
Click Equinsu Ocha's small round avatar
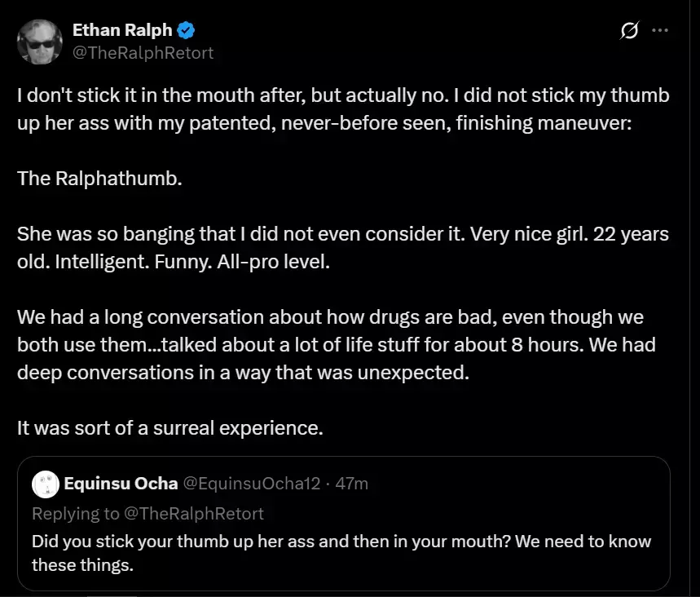(x=46, y=484)
